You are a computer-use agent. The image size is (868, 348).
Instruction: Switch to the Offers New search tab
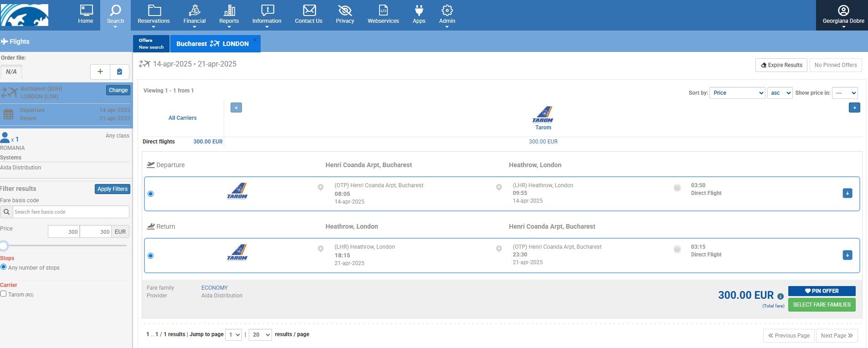pos(151,44)
